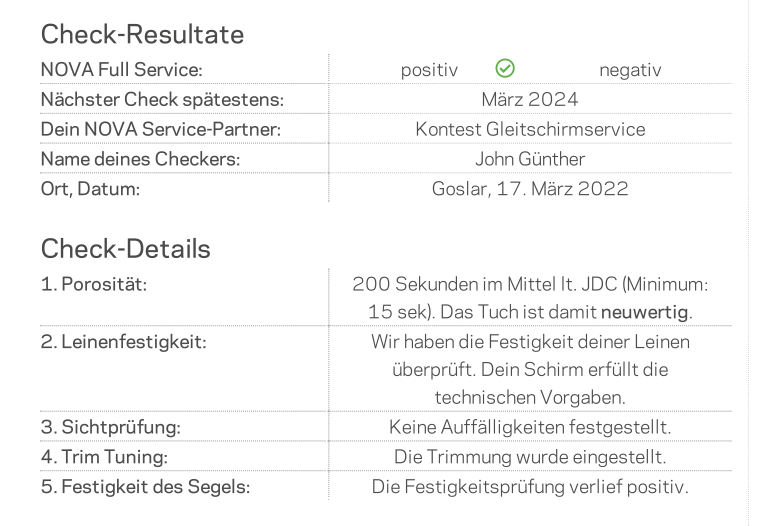Click the 'NOVA Full Service:' label

[x=122, y=70]
